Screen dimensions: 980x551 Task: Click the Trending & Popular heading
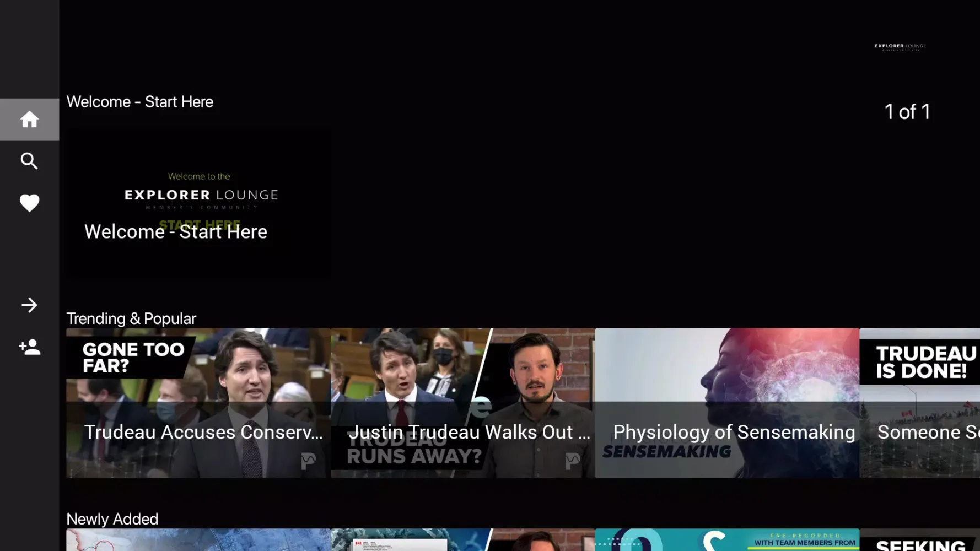(x=131, y=318)
